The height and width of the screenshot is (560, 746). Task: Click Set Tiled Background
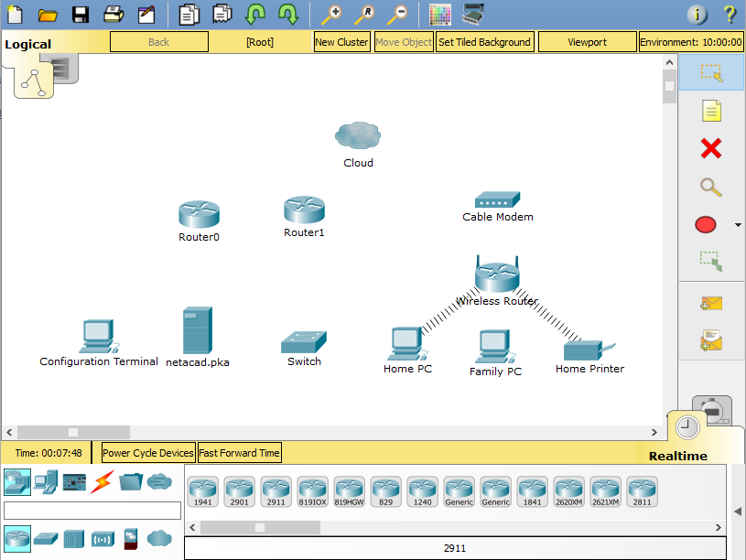[484, 42]
